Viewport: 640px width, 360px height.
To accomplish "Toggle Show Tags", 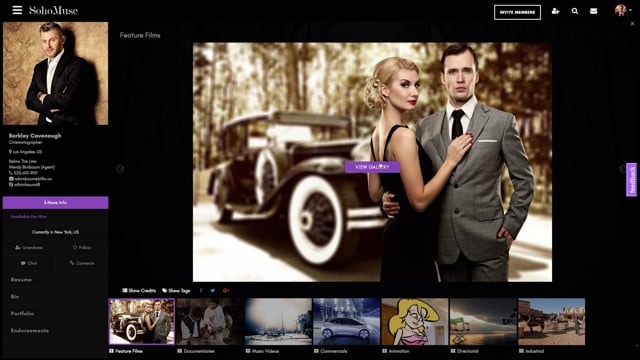I will (x=176, y=291).
